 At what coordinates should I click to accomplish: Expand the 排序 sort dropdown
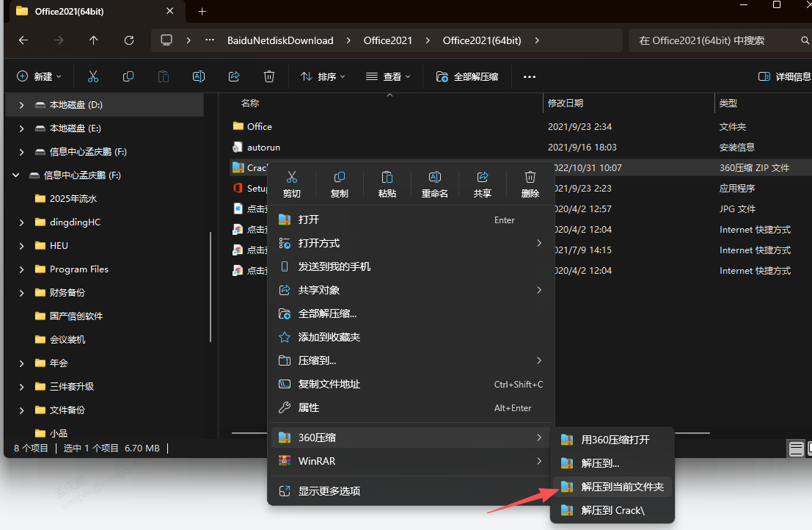click(323, 76)
